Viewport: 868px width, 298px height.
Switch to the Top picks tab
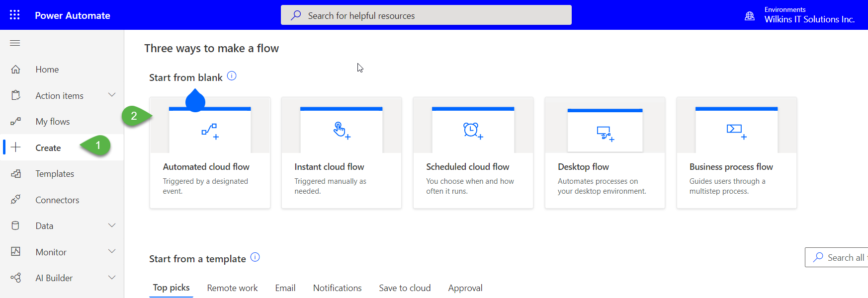point(171,288)
